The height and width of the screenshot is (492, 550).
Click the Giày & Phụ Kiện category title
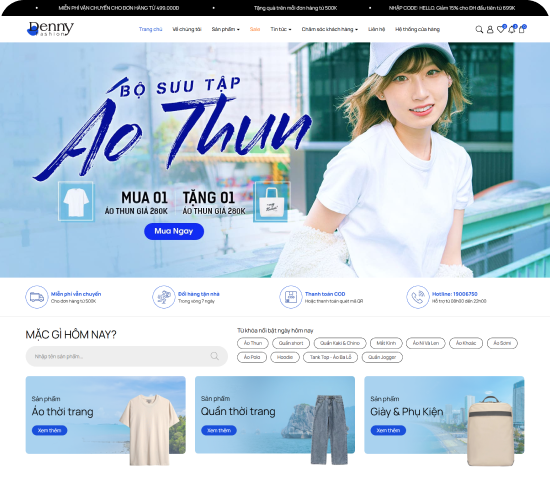407,411
